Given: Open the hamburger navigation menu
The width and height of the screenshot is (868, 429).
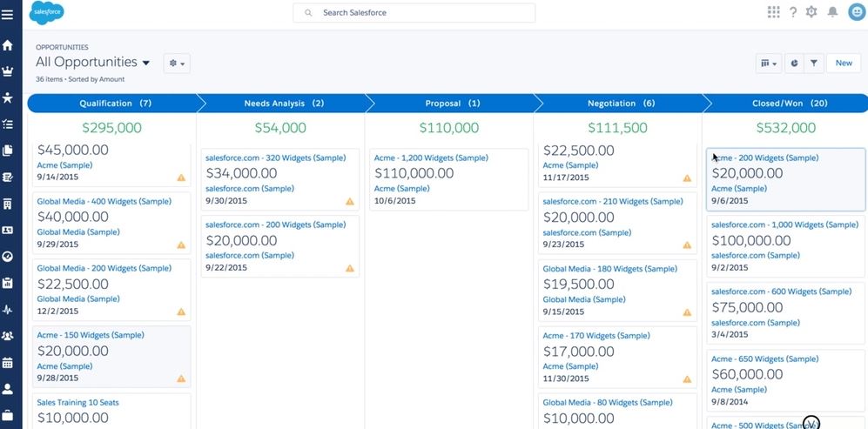Looking at the screenshot, I should click(x=7, y=15).
